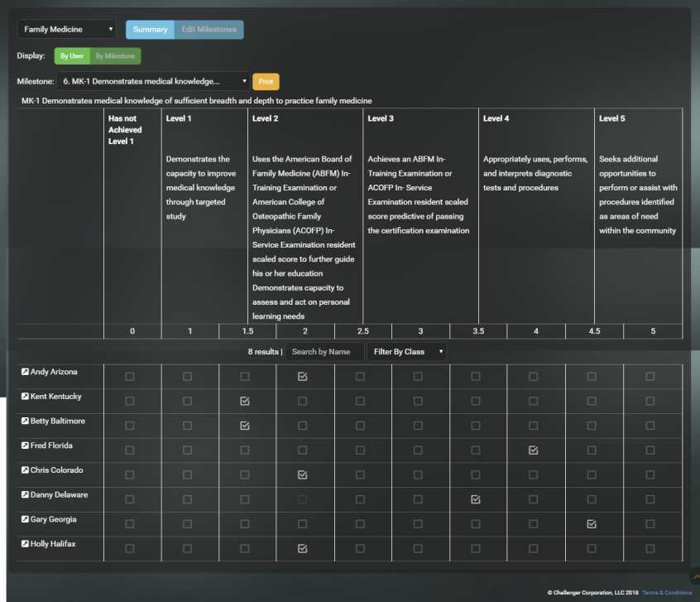Click the orange Print button
The width and height of the screenshot is (700, 602).
[266, 82]
